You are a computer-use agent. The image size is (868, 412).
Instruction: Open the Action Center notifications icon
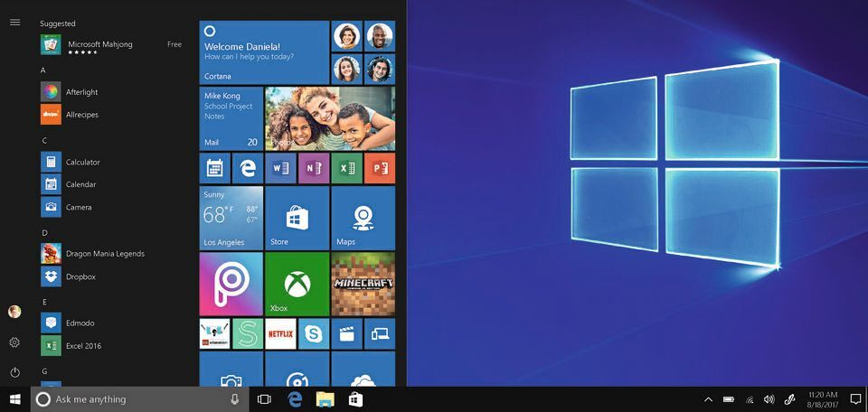click(x=855, y=399)
